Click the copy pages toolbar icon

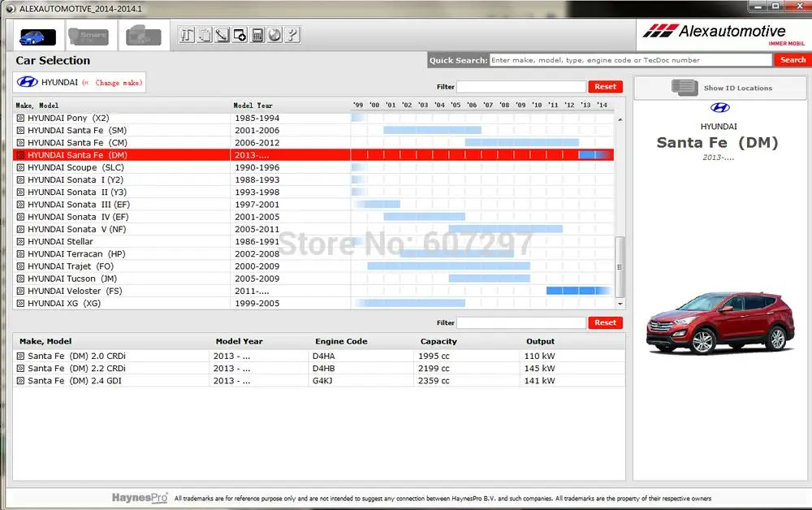pyautogui.click(x=205, y=35)
